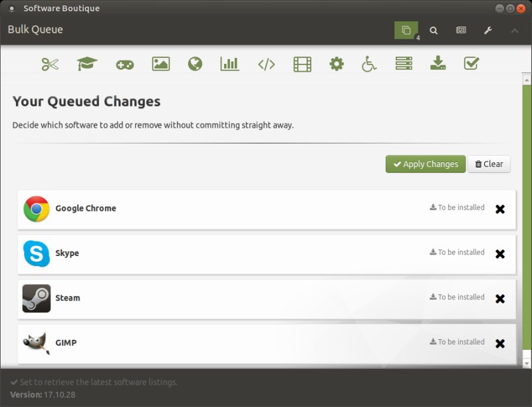Open the More Software download icon
This screenshot has height=407, width=532.
(x=438, y=63)
